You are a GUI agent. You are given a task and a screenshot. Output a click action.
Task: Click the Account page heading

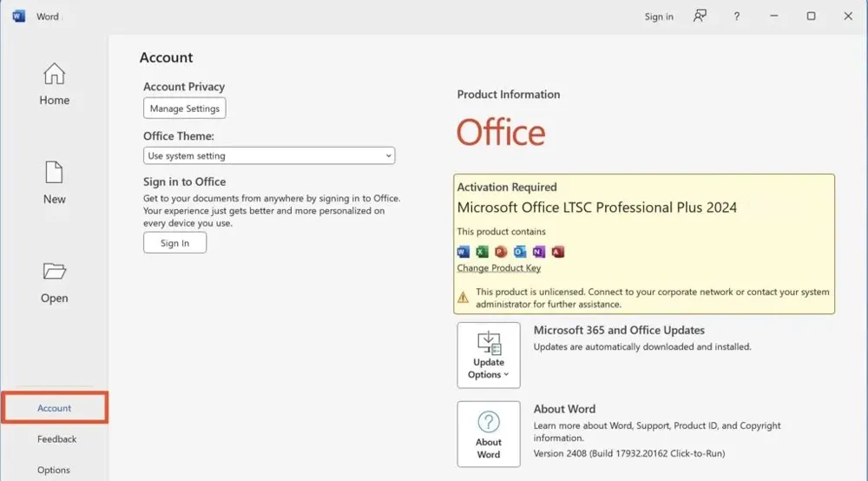click(166, 57)
